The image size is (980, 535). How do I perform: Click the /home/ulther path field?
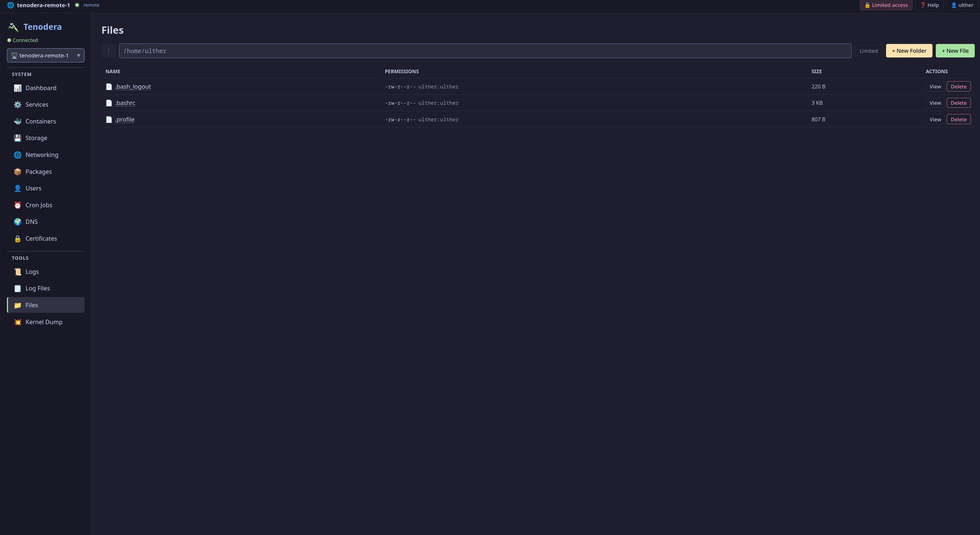click(x=485, y=51)
